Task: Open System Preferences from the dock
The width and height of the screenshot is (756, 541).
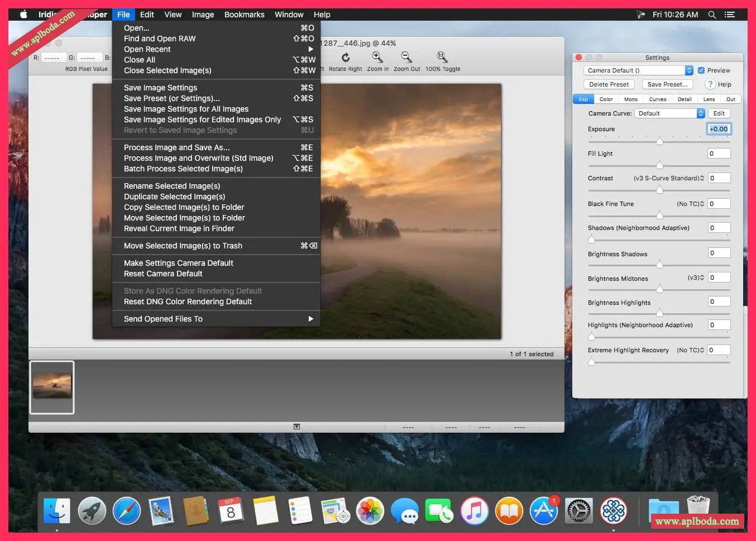Action: [x=578, y=511]
